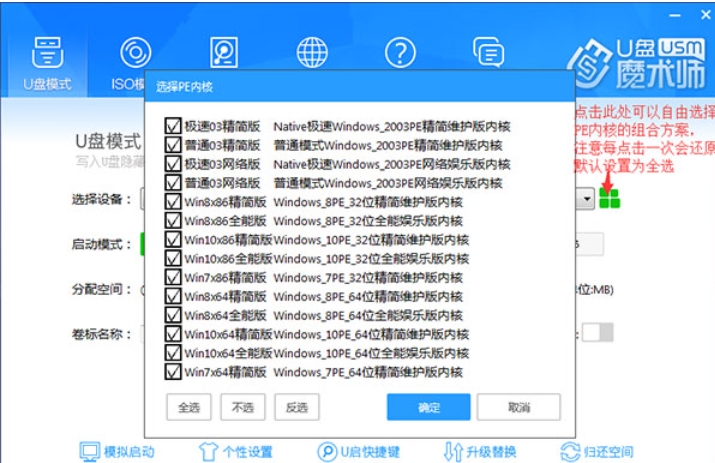Viewport: 715px width, 463px height.
Task: Uncheck 普通03精简版 kernel
Action: click(173, 145)
